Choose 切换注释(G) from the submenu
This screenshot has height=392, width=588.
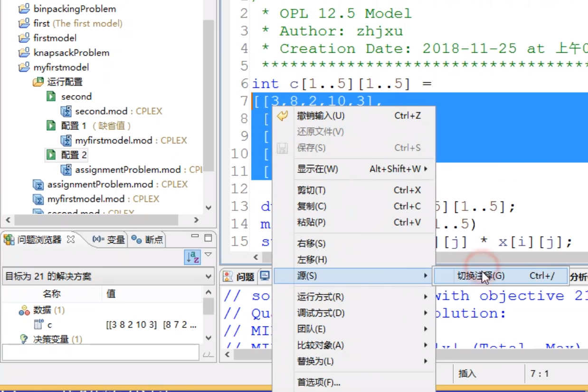pos(501,276)
